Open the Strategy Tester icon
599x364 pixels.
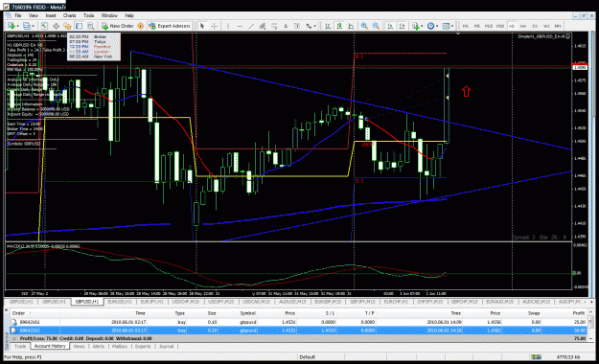coord(90,26)
